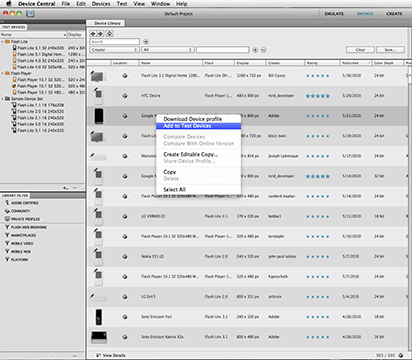Collapse the Flash Lite folder
This screenshot has width=412, height=360.
click(2, 42)
